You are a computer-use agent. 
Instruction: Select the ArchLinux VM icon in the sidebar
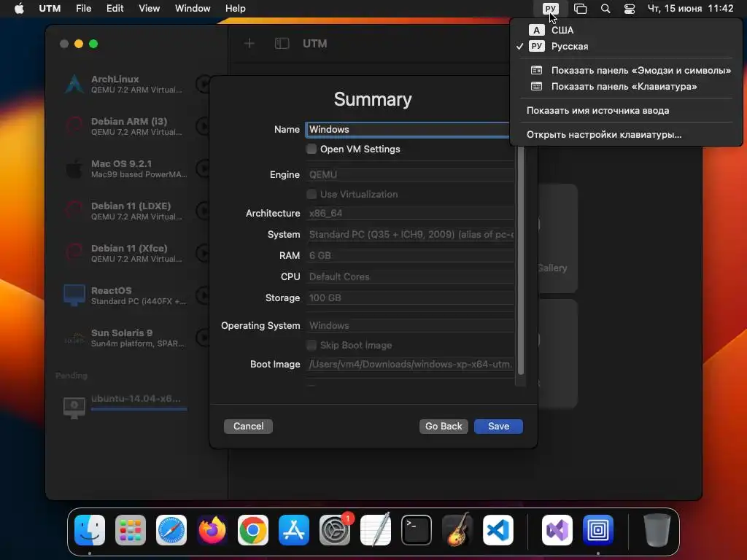[x=74, y=84]
